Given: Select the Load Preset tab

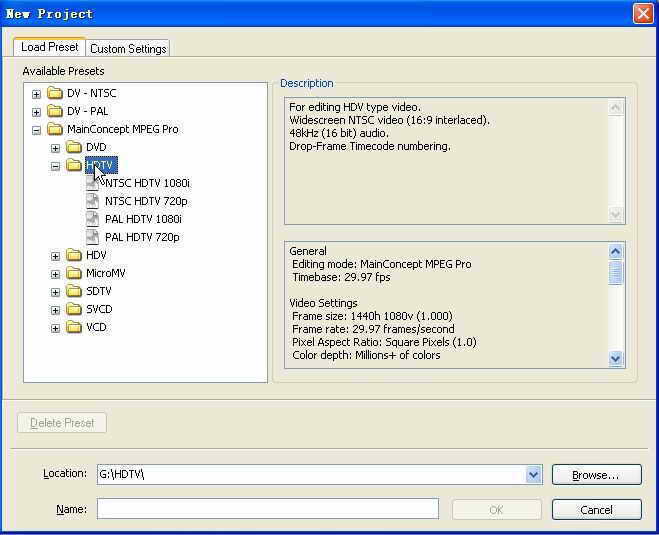Looking at the screenshot, I should click(x=49, y=47).
